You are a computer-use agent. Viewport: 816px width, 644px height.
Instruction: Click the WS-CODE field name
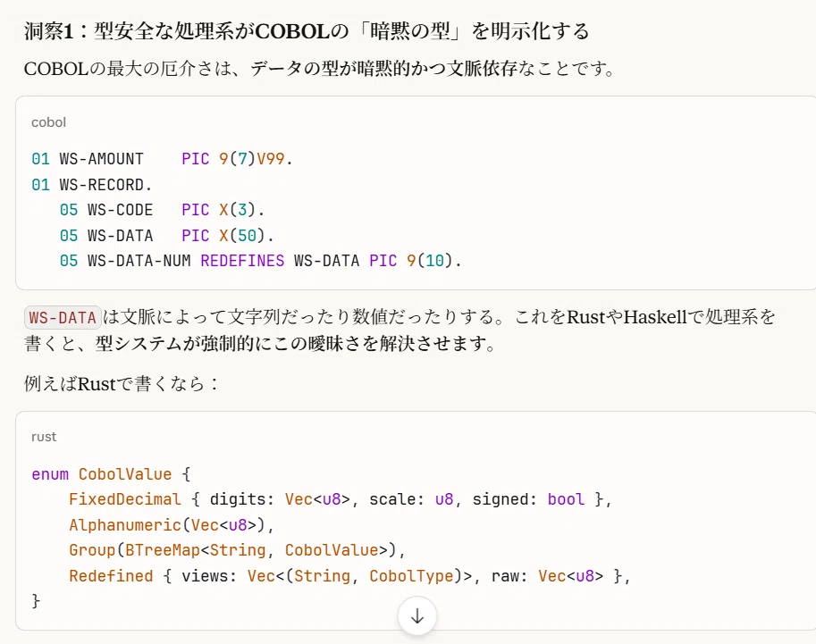click(121, 210)
